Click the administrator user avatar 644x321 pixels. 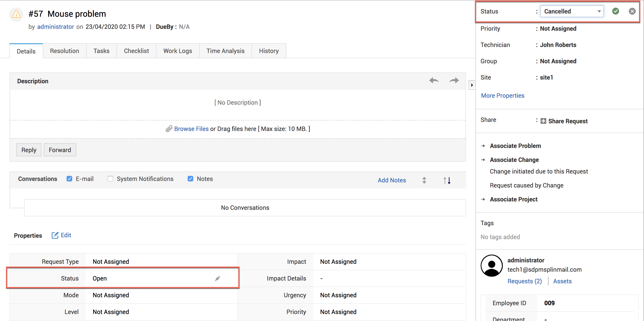pos(491,266)
